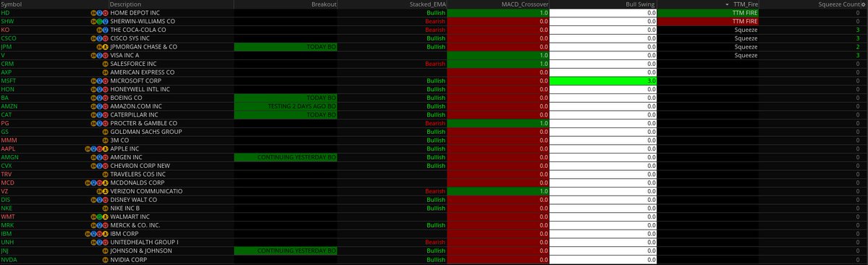Click the Squeeze cell in the KO row
This screenshot has width=868, height=265.
tap(709, 29)
